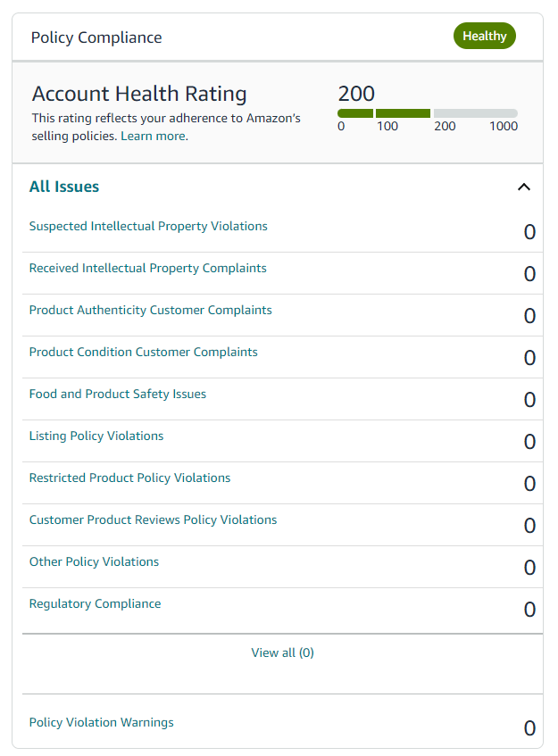The image size is (558, 756).
Task: View Listing Policy Violations
Action: tap(96, 436)
